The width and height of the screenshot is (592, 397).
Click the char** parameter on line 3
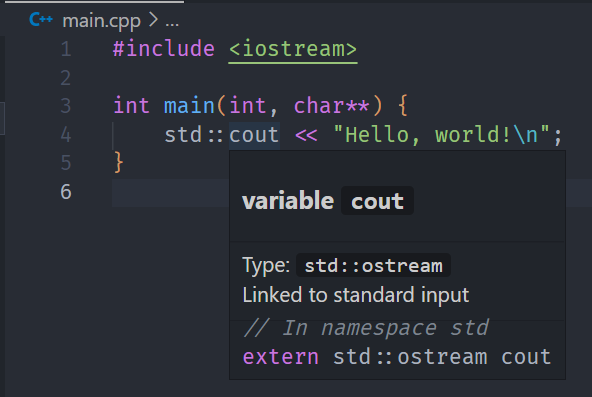click(331, 106)
